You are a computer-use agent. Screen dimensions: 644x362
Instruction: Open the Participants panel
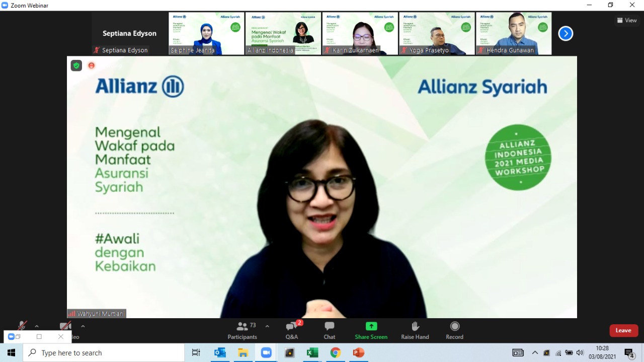[243, 330]
